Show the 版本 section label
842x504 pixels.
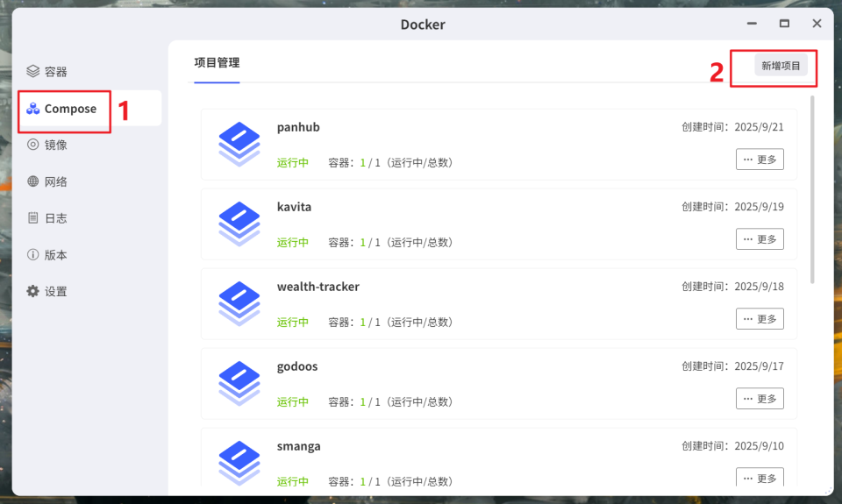coord(56,255)
